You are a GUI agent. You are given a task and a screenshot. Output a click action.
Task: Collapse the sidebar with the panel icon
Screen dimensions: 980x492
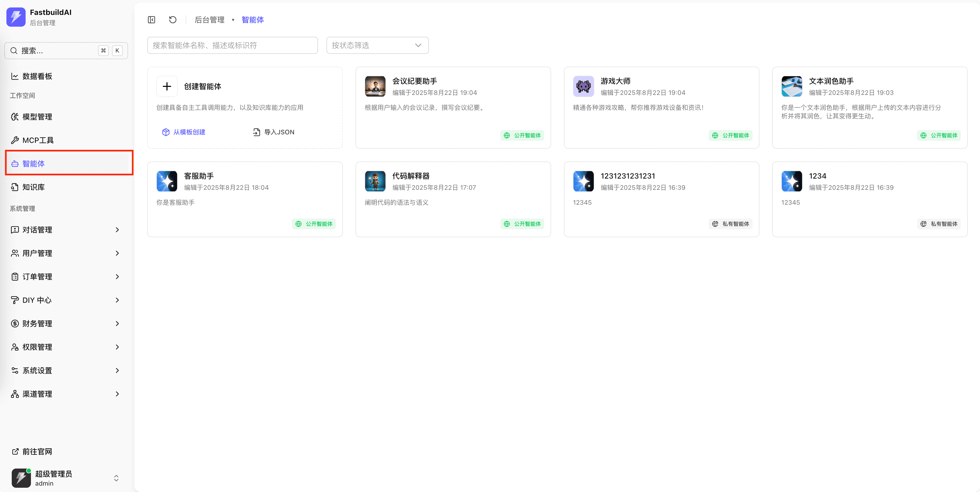coord(152,20)
